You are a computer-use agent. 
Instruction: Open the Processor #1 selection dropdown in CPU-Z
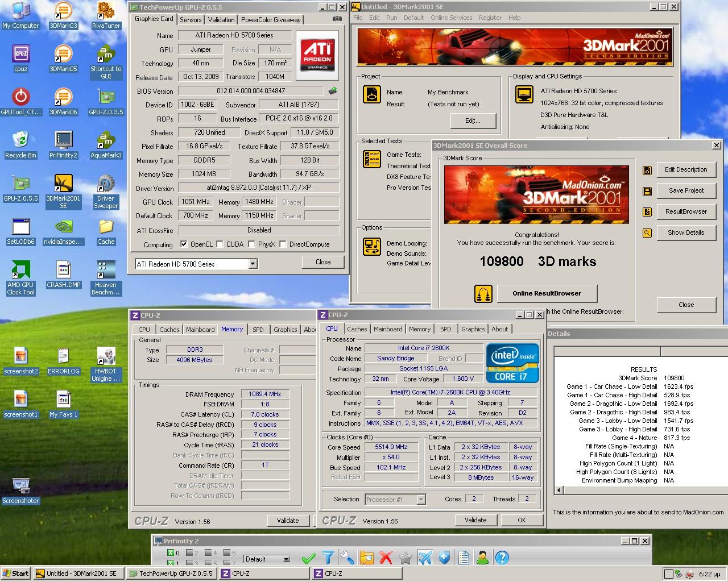click(421, 499)
